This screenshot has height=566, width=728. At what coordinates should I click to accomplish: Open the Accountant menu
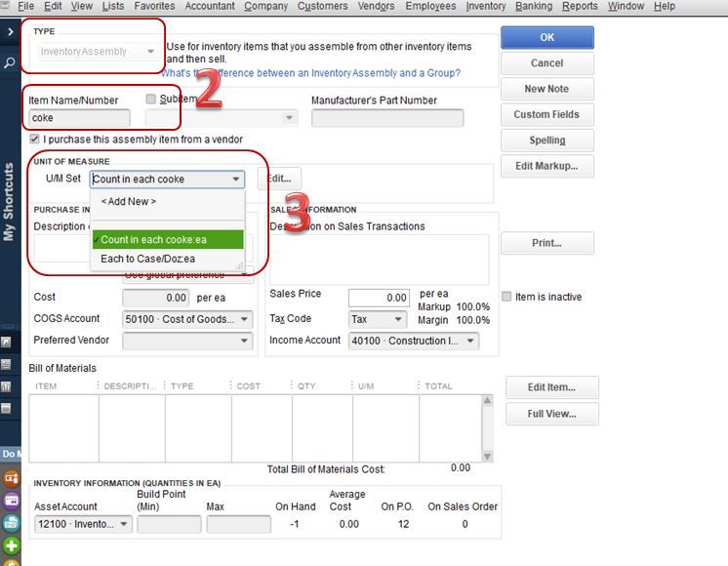pyautogui.click(x=210, y=6)
